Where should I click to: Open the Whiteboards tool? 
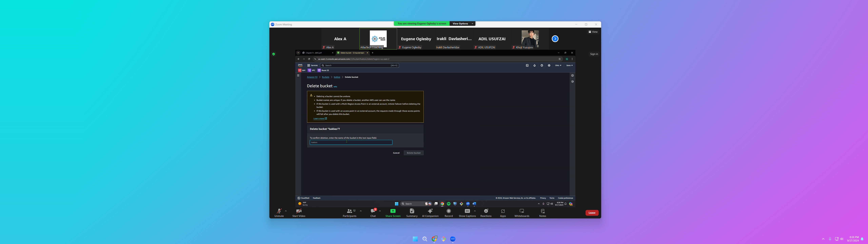(522, 211)
